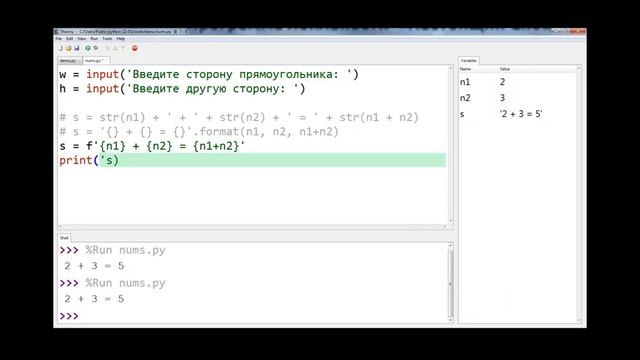
Task: Click the red Stop icon
Action: coord(135,48)
